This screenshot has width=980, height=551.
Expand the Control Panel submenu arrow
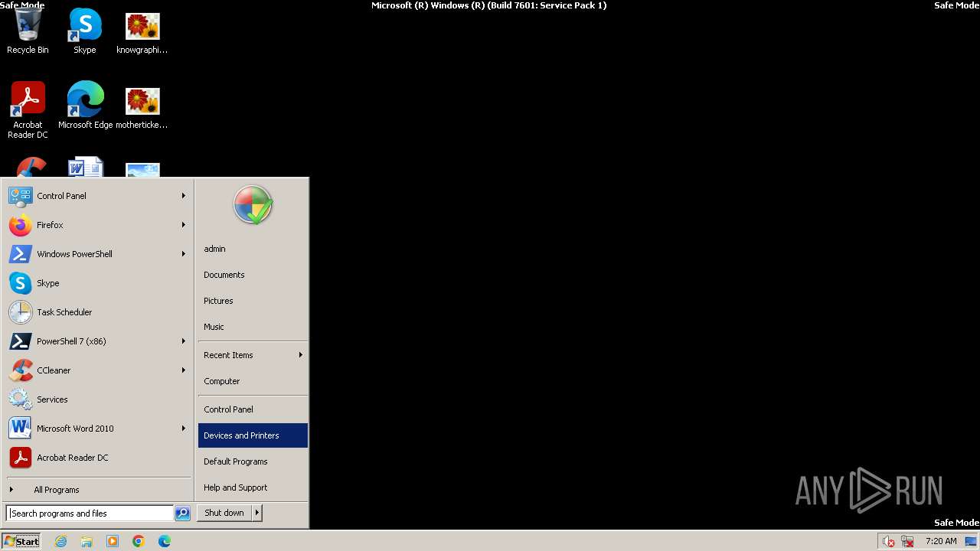[x=184, y=196]
